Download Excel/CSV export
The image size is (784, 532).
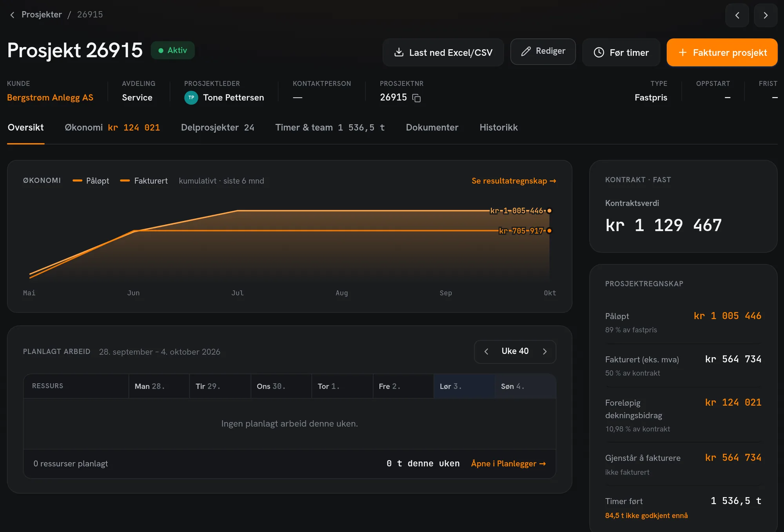click(443, 53)
